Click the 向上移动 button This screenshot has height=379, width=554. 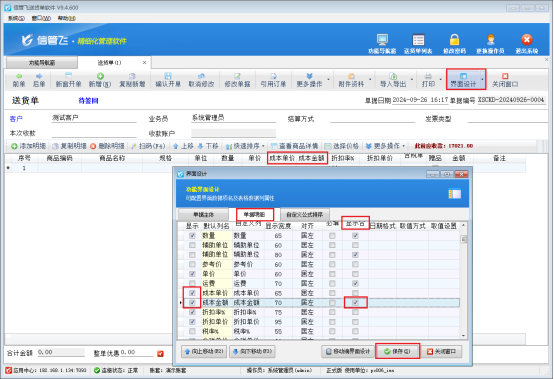pos(204,351)
